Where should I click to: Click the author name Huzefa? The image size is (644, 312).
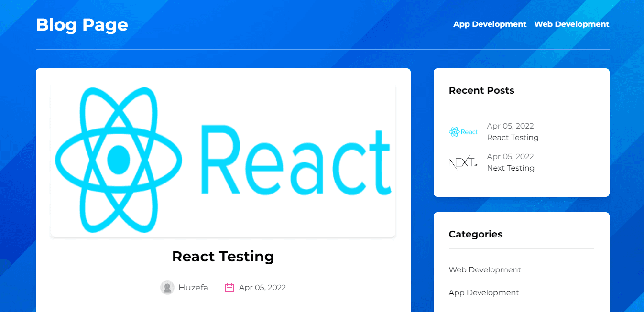(x=193, y=288)
